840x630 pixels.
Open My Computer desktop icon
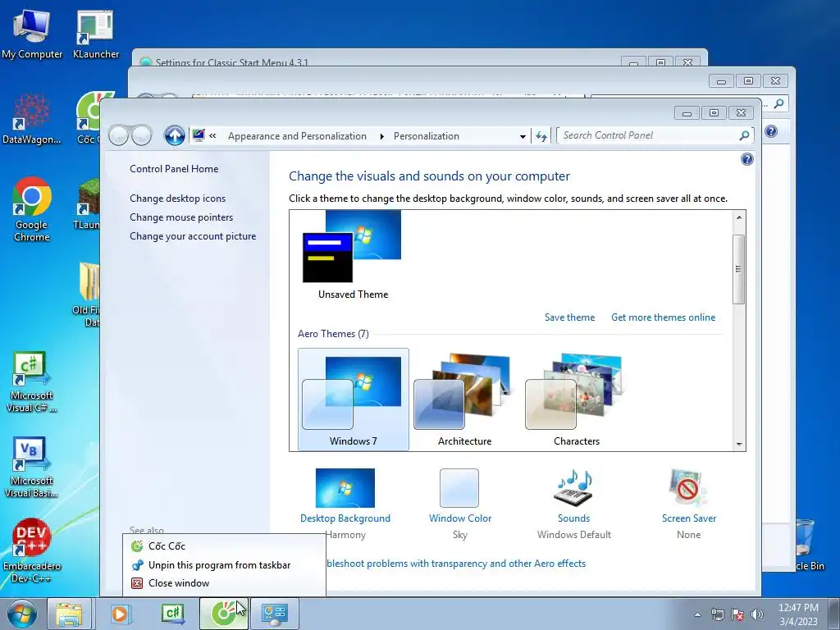32,34
